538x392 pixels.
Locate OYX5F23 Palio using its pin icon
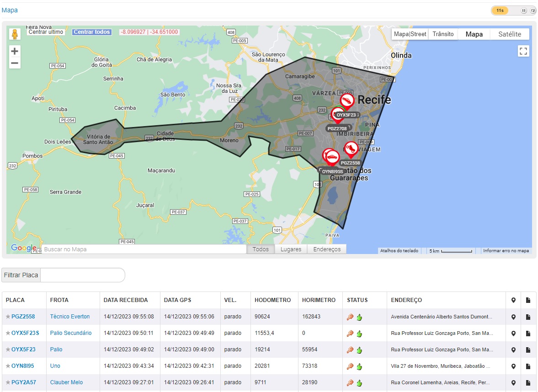pyautogui.click(x=513, y=350)
